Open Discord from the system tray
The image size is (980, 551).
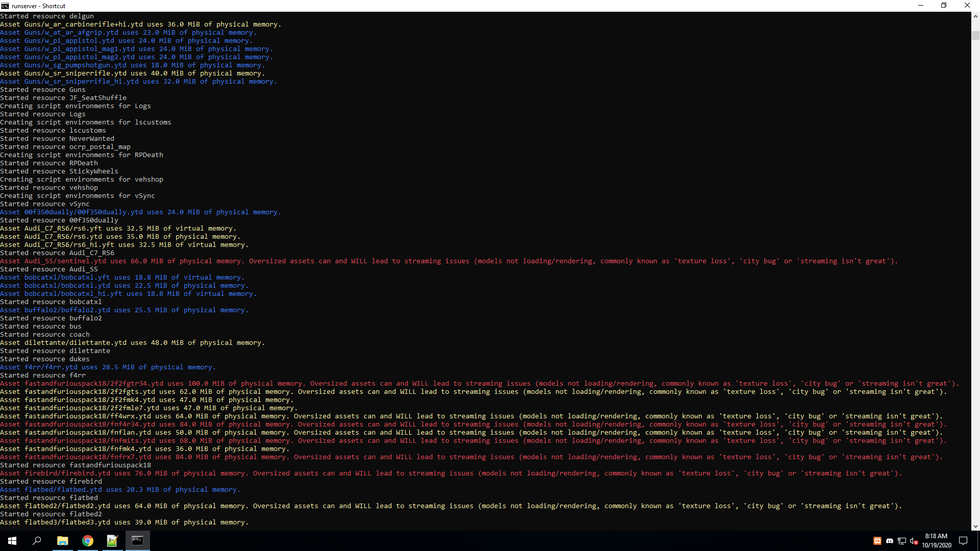(x=890, y=541)
